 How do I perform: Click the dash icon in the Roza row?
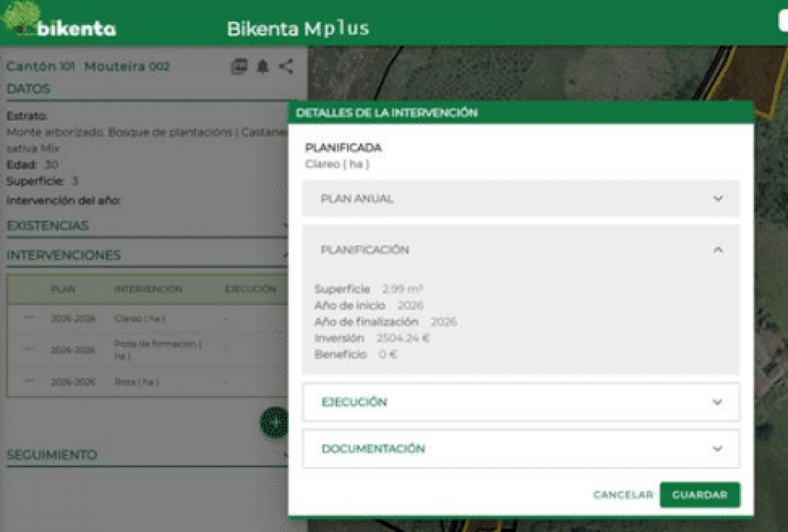tap(29, 381)
